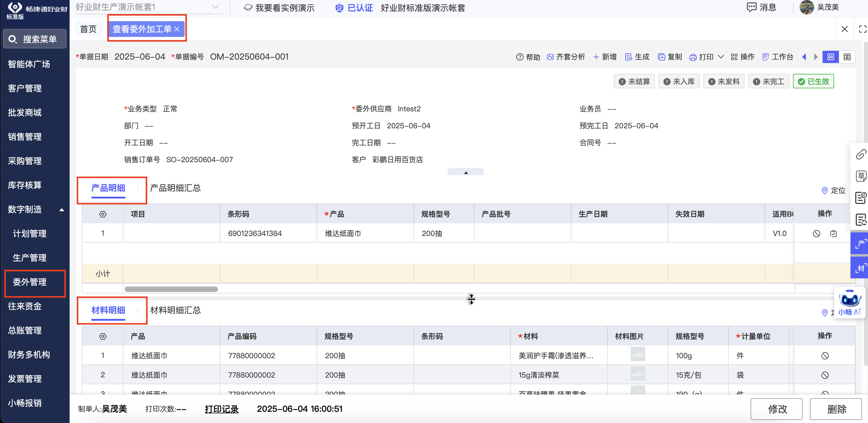Click the close-row icon for 维达纸面巾 product row

click(816, 233)
